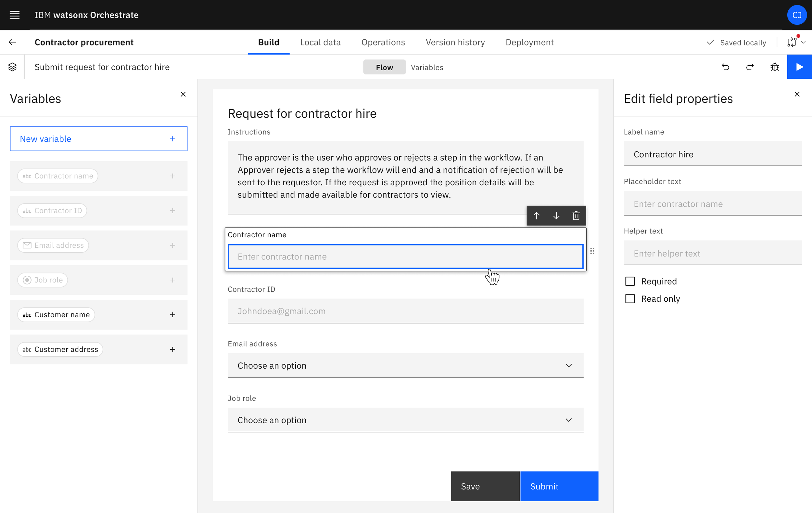The width and height of the screenshot is (812, 513).
Task: Open the Version history tab
Action: pos(455,42)
